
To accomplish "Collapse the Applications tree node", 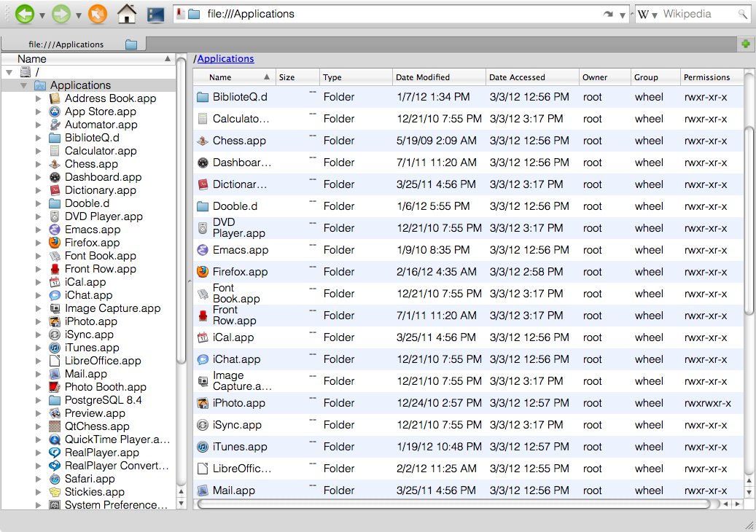I will [x=23, y=85].
